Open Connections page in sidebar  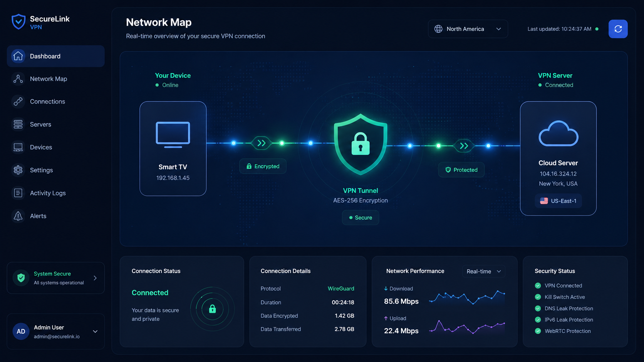[x=56, y=102]
